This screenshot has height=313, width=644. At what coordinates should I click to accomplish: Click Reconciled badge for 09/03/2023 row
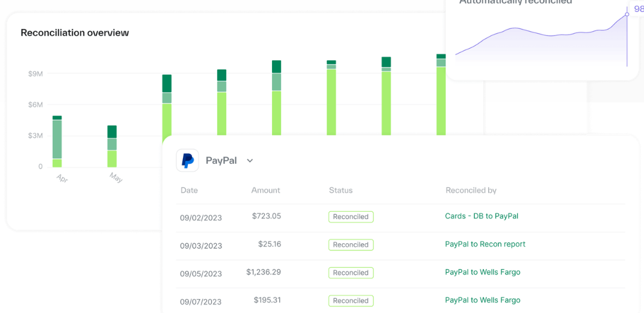(351, 245)
